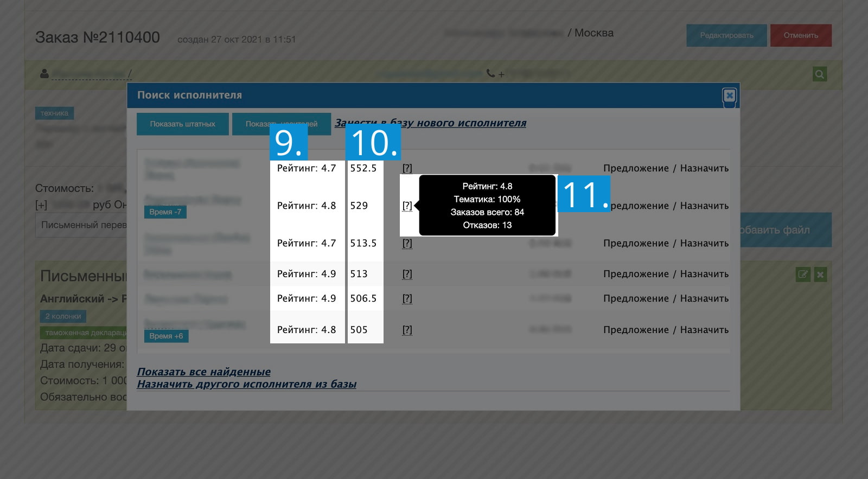The height and width of the screenshot is (479, 868).
Task: Click Предложение in the 513 score row
Action: point(636,274)
